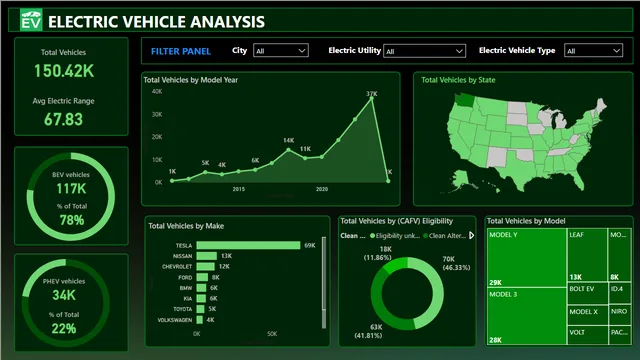Screen dimensions: 640x360
Task: Click the 4K data point on line chart
Action: 222,174
